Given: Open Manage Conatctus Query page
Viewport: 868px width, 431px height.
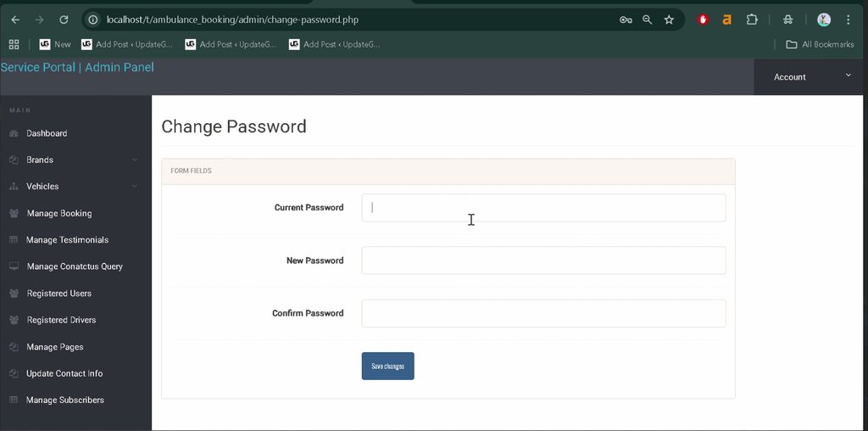Looking at the screenshot, I should click(x=75, y=266).
